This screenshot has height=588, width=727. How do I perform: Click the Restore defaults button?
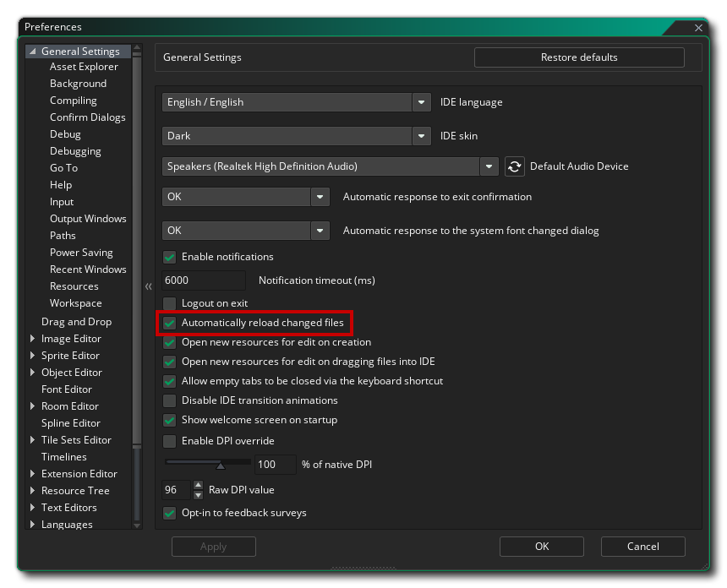(579, 57)
